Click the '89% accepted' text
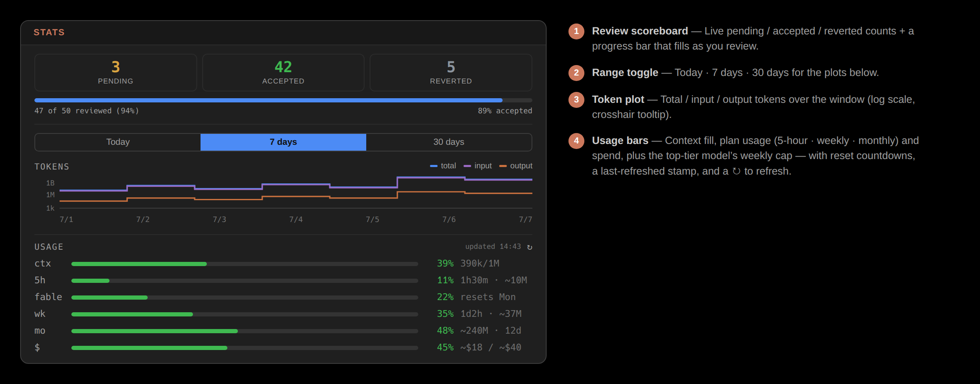The width and height of the screenshot is (980, 384). coord(505,111)
